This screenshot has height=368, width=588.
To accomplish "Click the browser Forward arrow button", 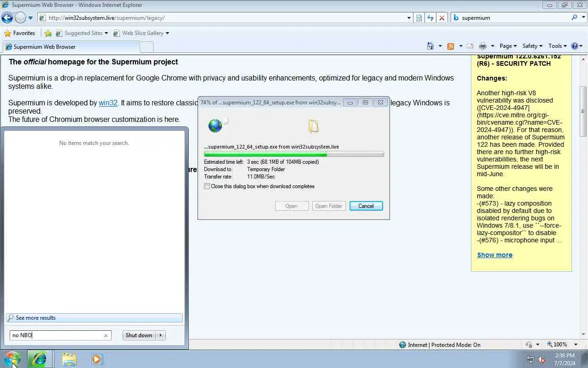I will pos(20,17).
